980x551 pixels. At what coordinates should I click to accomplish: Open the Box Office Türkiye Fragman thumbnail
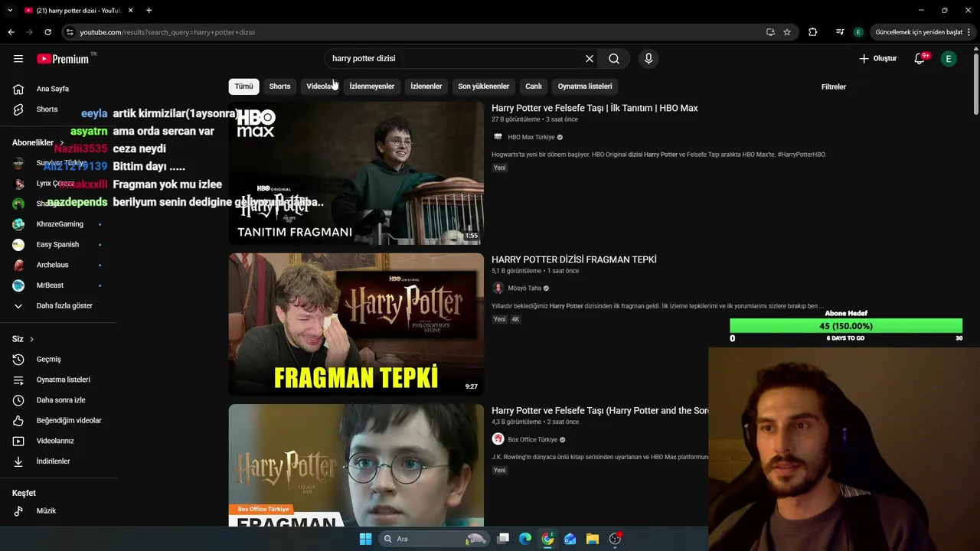(x=356, y=465)
